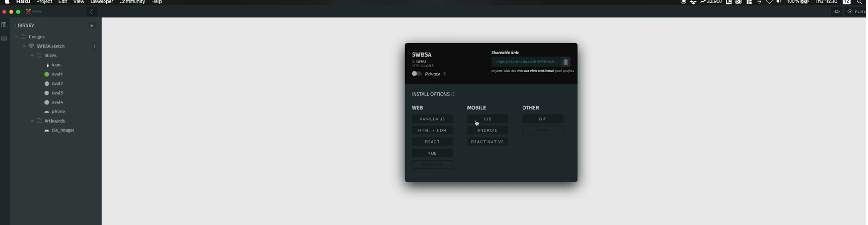This screenshot has width=868, height=225.
Task: Click the SWBSA.sketch file label
Action: pyautogui.click(x=51, y=46)
